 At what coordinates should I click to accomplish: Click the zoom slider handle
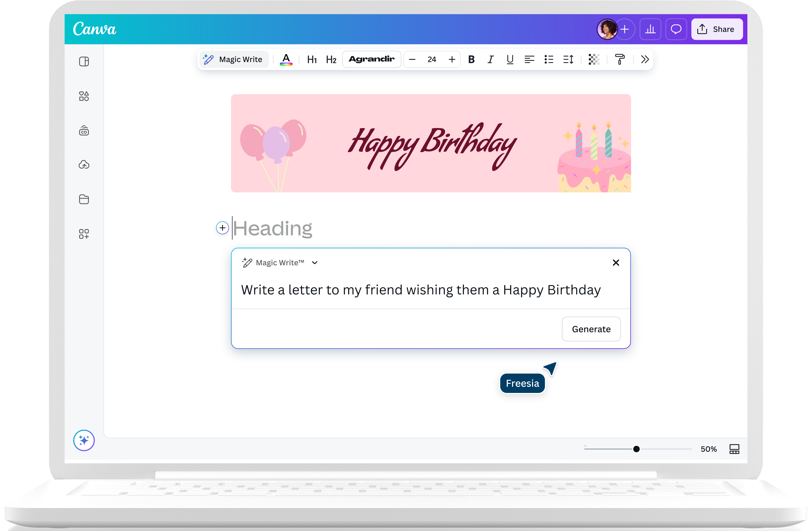click(636, 449)
